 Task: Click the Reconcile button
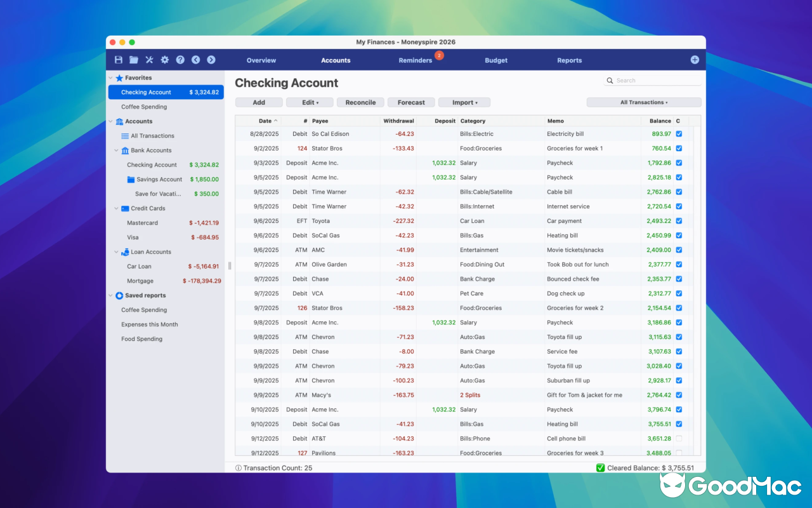[360, 102]
